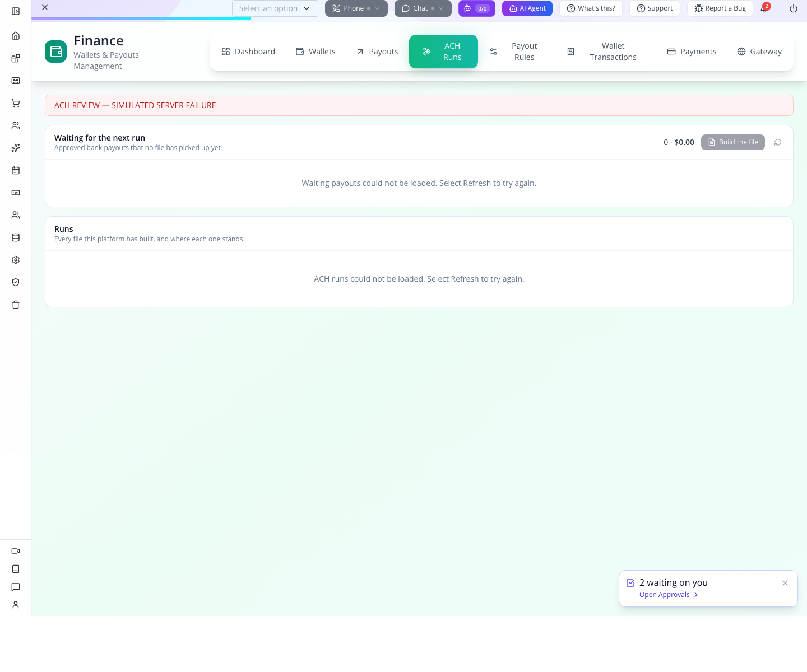Click the 0/0 bot queue button
The height and width of the screenshot is (672, 807).
pyautogui.click(x=477, y=8)
